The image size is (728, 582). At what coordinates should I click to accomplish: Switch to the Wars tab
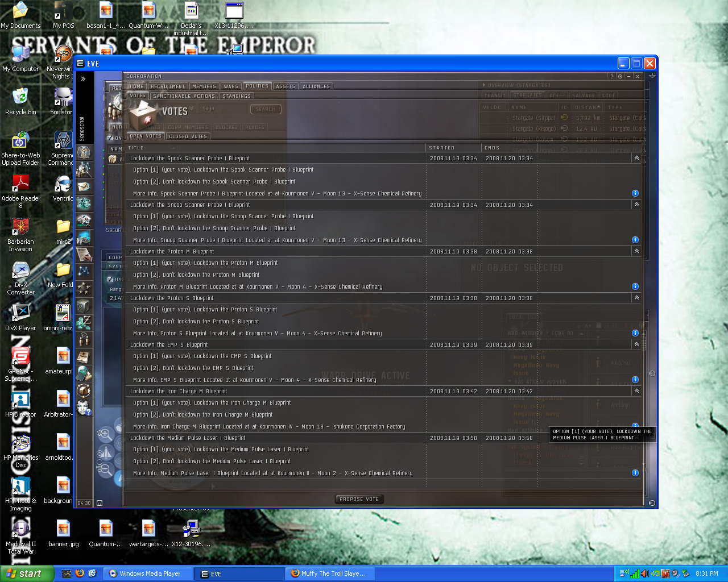click(231, 86)
